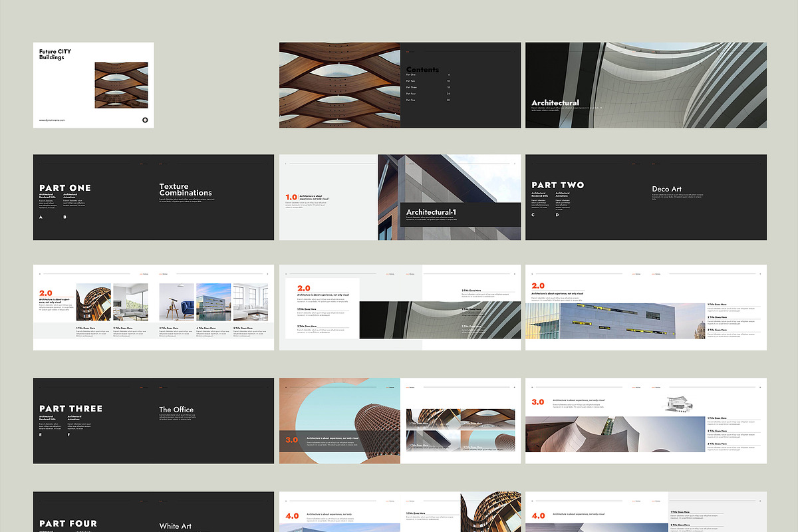Screen dimensions: 798x532
Task: Click the Texture Combinations title
Action: point(186,190)
